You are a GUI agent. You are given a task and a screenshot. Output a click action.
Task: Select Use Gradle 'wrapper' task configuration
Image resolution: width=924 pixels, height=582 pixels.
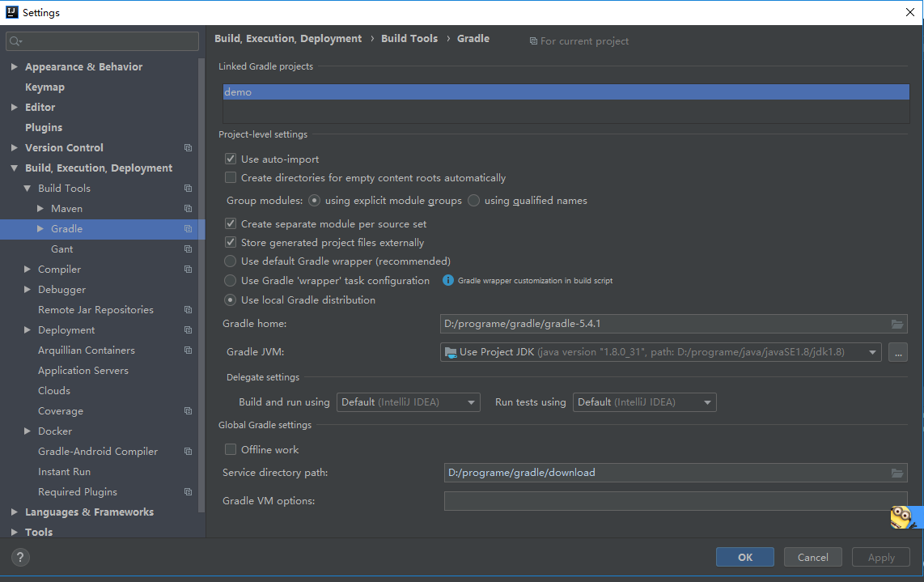click(x=231, y=281)
